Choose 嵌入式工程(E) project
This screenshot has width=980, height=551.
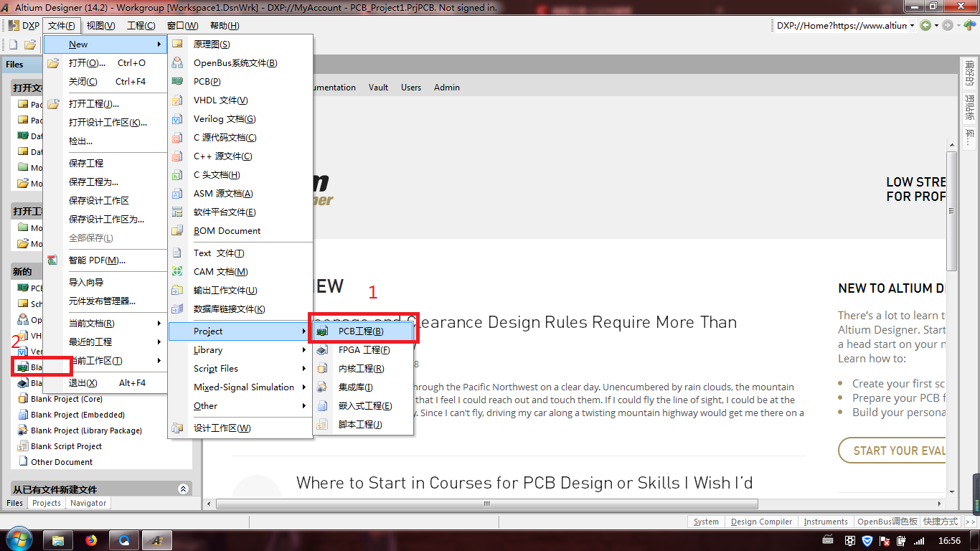click(x=364, y=406)
